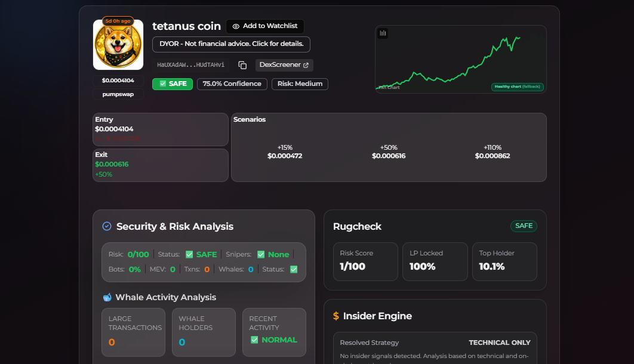
Task: Copy the token contract address
Action: (242, 65)
